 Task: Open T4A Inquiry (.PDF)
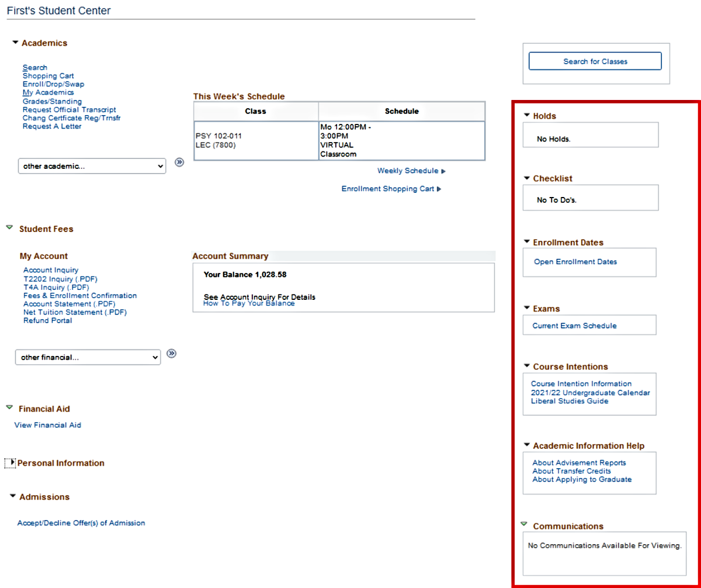(56, 287)
